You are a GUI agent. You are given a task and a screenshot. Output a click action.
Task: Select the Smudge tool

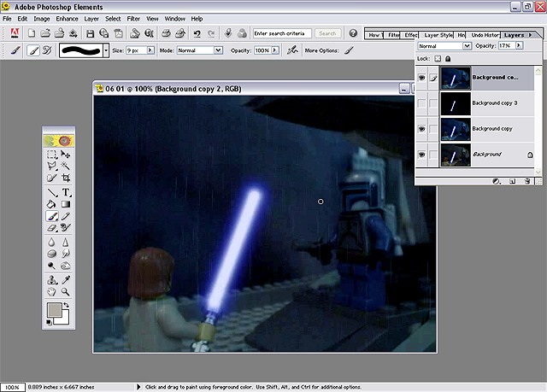65,254
